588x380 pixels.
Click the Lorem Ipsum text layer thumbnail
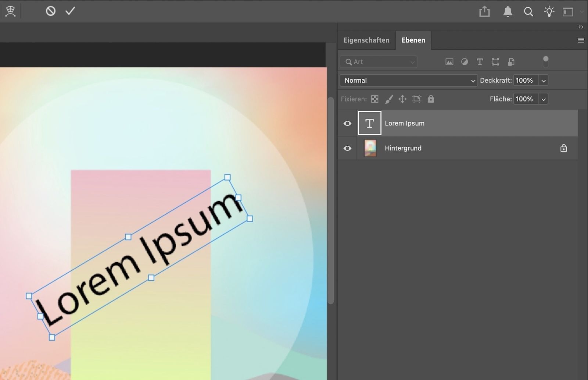pyautogui.click(x=369, y=123)
